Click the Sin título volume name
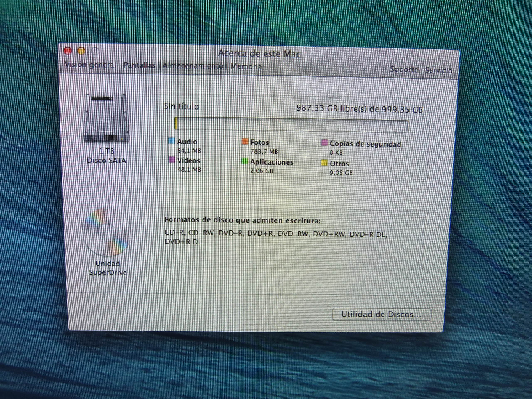Image resolution: width=532 pixels, height=399 pixels. (x=181, y=106)
